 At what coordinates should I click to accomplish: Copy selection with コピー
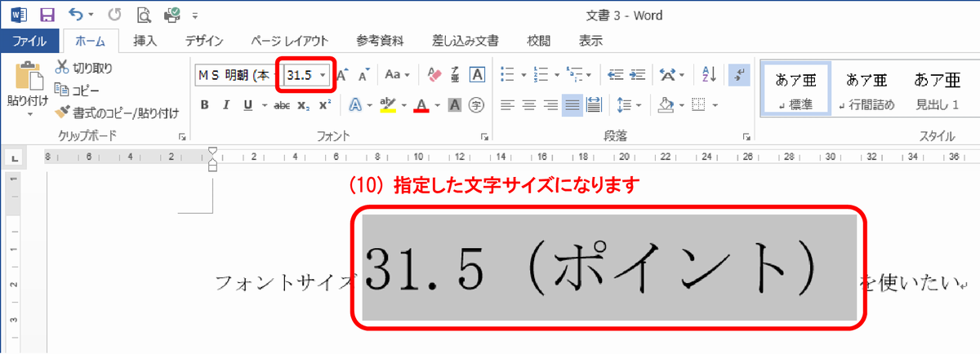(x=77, y=90)
